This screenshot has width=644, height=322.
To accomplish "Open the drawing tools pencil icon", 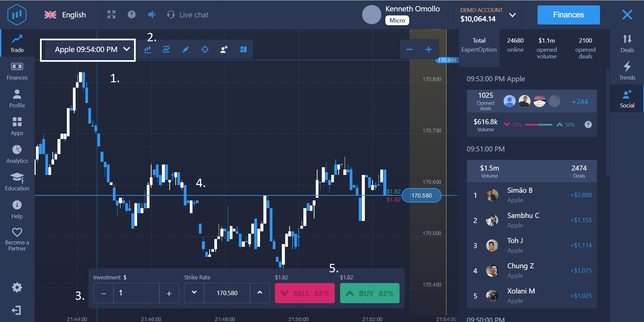I will [185, 49].
